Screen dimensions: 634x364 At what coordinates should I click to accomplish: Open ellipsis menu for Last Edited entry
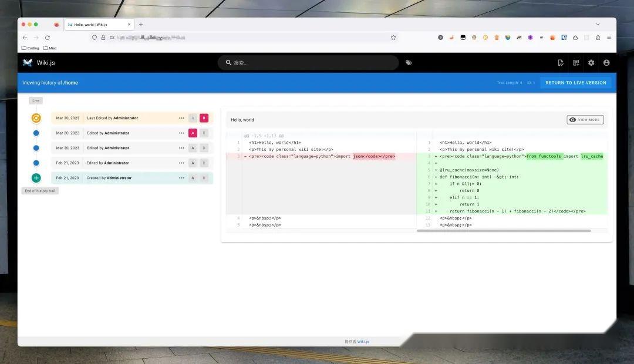(x=181, y=118)
